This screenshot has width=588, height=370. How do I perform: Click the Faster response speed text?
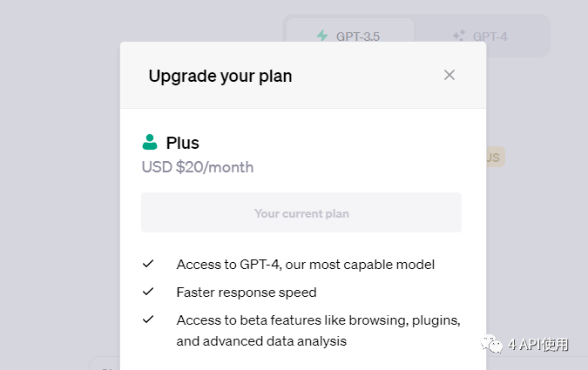click(247, 292)
